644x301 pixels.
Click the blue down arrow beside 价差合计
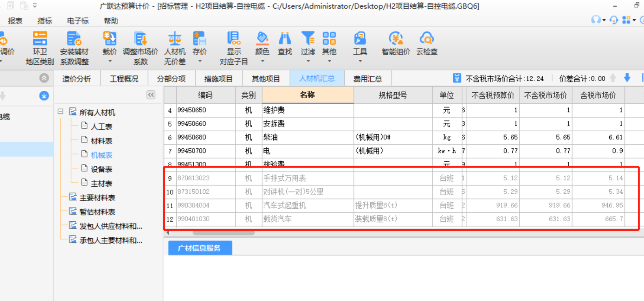point(627,78)
